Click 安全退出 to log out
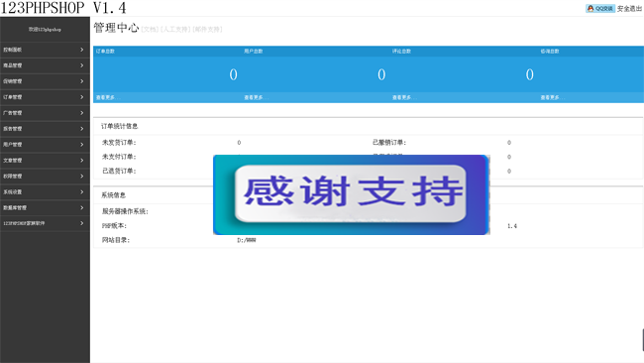The image size is (644, 363). click(629, 9)
